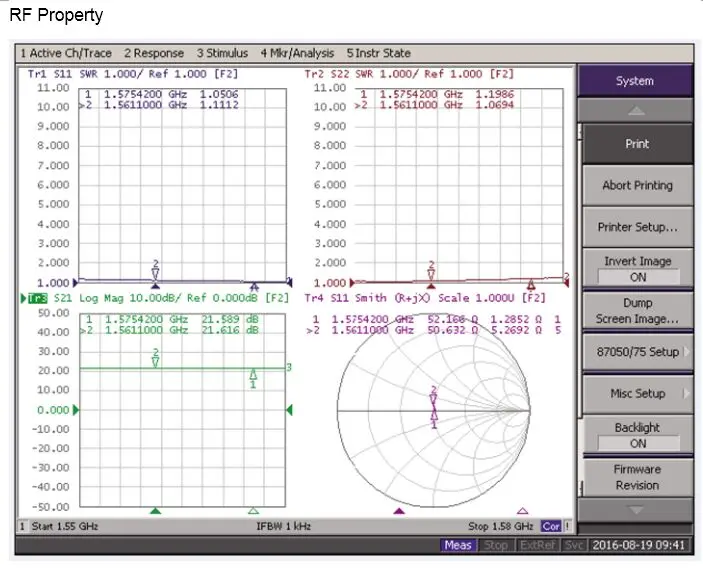Screen dimensions: 703x580
Task: Click hollow green marker 1 position on Tr3 axis
Action: [x=253, y=511]
